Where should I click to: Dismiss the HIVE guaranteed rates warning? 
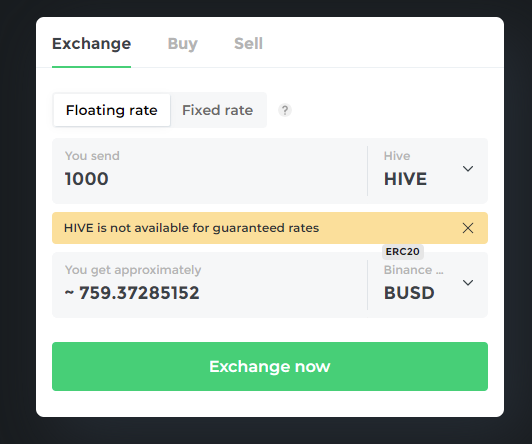[468, 228]
